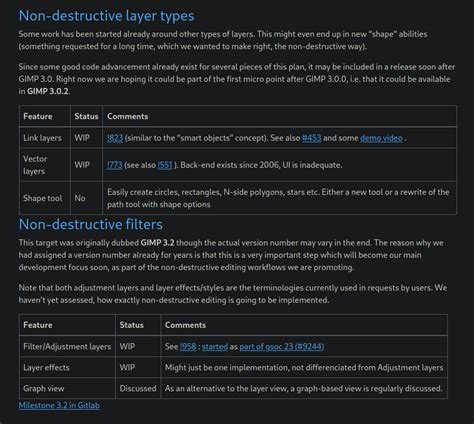474x424 pixels.
Task: Click 'Filter/Adjustment layers' feature cell
Action: click(67, 346)
